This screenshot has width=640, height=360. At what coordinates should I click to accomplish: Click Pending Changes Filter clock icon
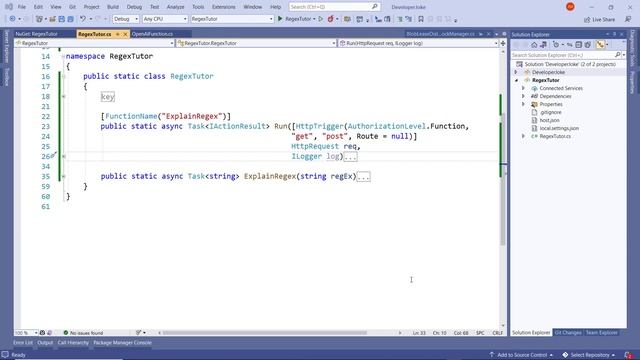coord(556,45)
